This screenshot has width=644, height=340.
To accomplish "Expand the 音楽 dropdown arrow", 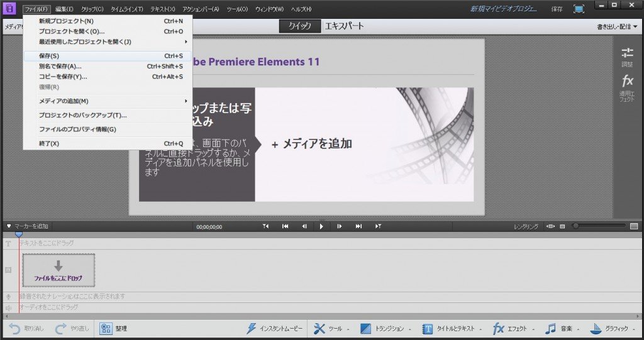I will [578, 329].
